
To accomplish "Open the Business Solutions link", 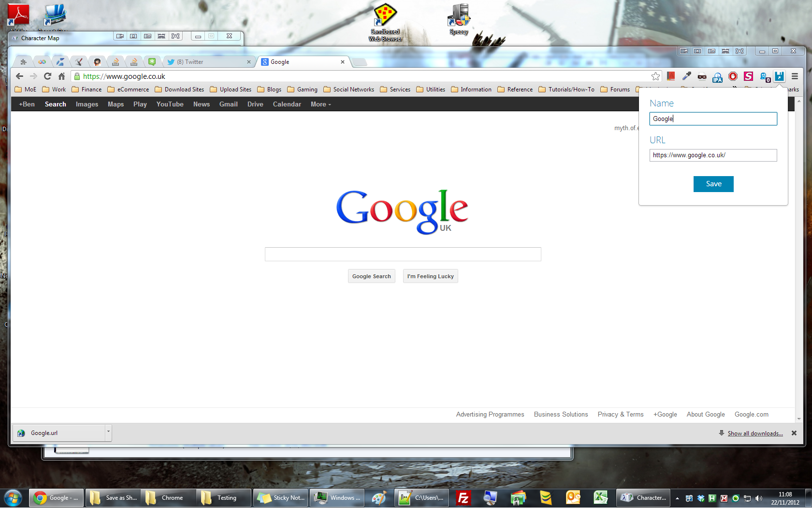I will [561, 415].
